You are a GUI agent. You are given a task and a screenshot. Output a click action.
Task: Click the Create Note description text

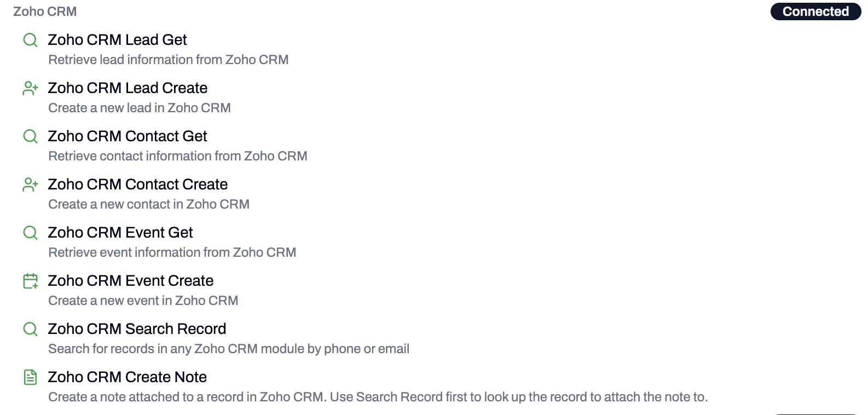(x=379, y=397)
